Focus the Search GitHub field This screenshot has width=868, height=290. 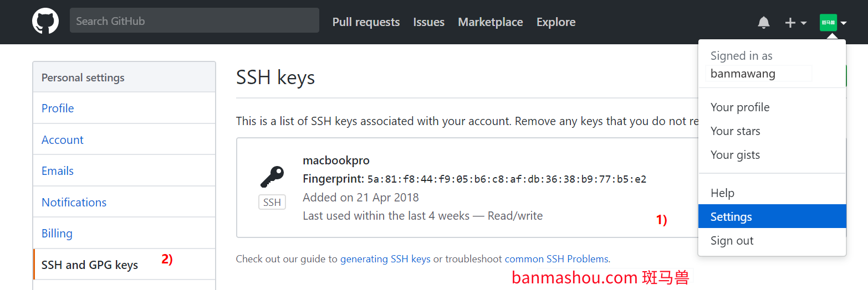point(195,20)
